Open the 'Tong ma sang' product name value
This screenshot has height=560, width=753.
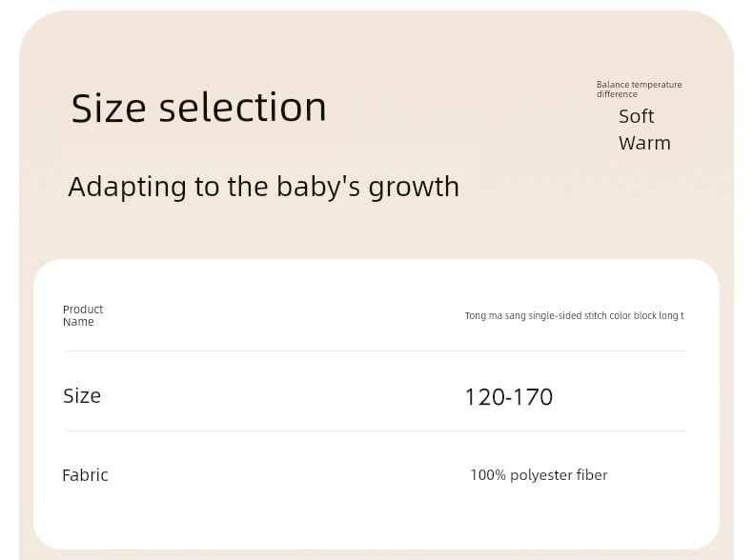tap(575, 315)
